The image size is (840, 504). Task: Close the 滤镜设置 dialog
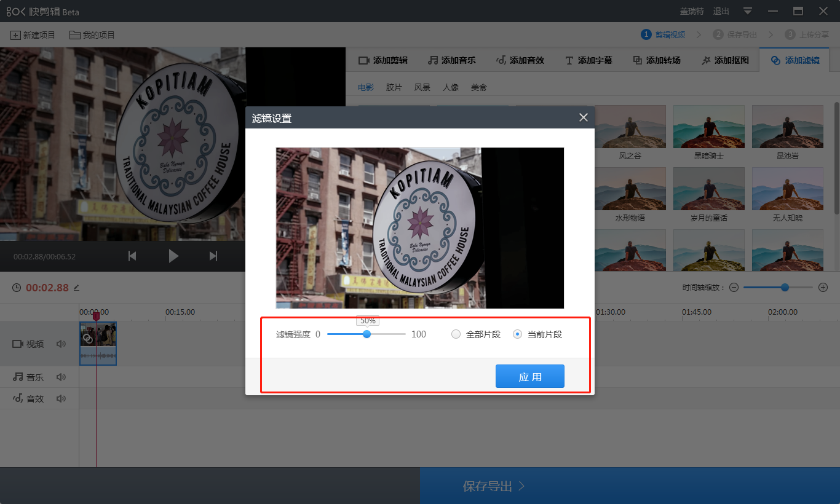[583, 117]
